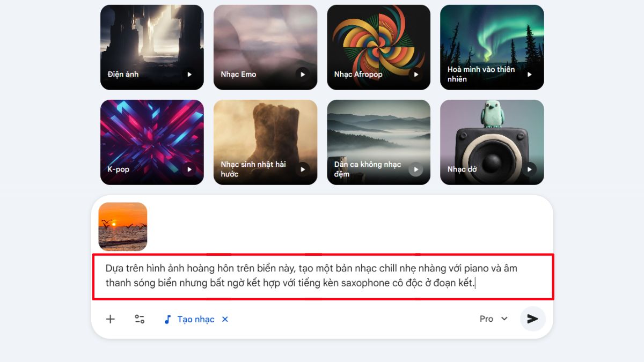Play the Nhạc dở sample track
Screen dimensions: 644x362
tap(529, 169)
